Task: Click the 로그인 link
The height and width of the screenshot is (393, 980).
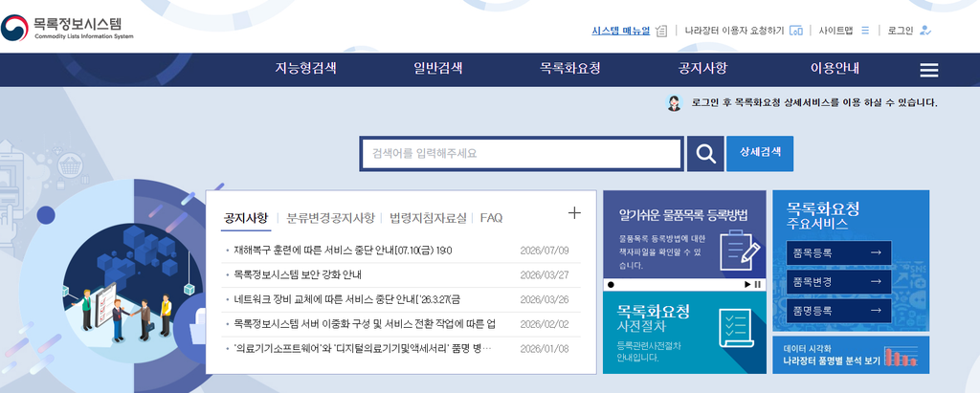Action: (901, 30)
